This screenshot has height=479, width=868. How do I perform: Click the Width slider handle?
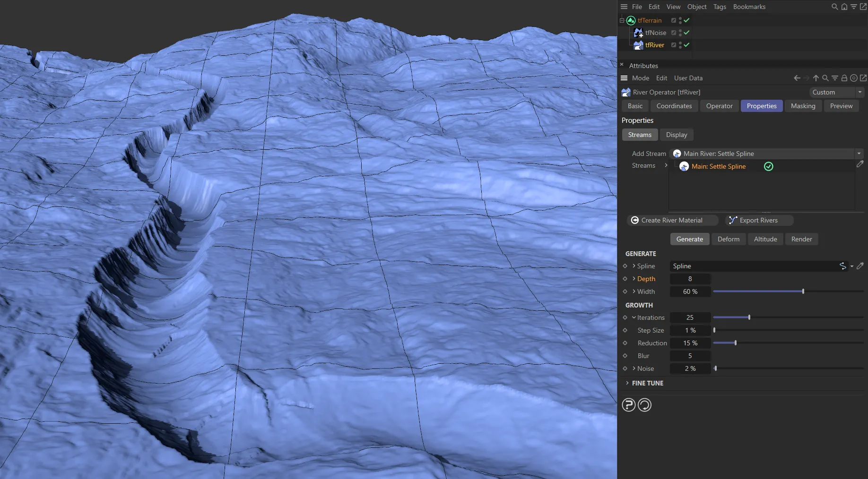[803, 292]
